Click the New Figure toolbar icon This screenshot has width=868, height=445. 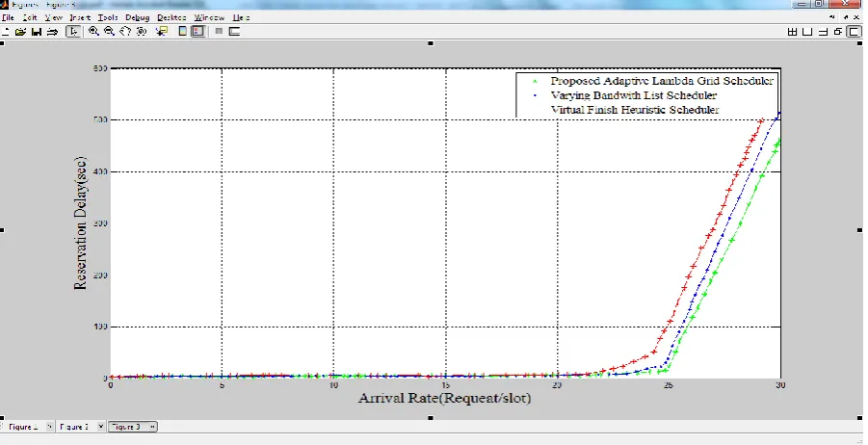coord(5,32)
